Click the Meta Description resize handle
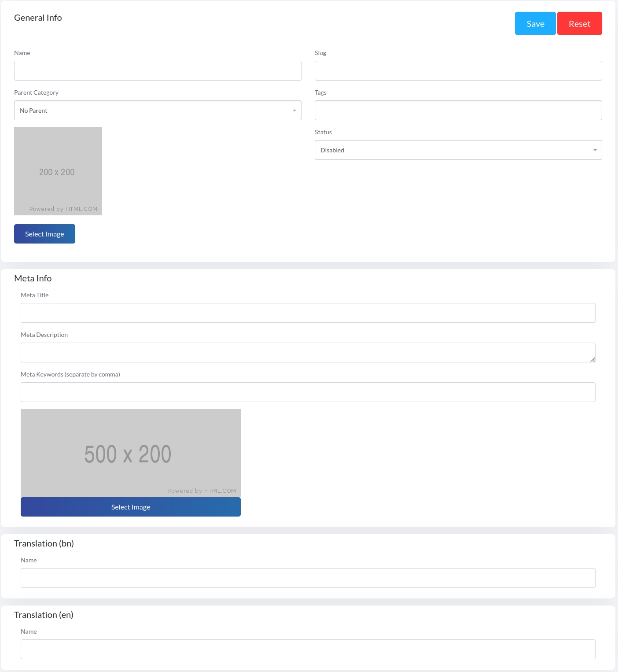The image size is (618, 672). pyautogui.click(x=592, y=359)
